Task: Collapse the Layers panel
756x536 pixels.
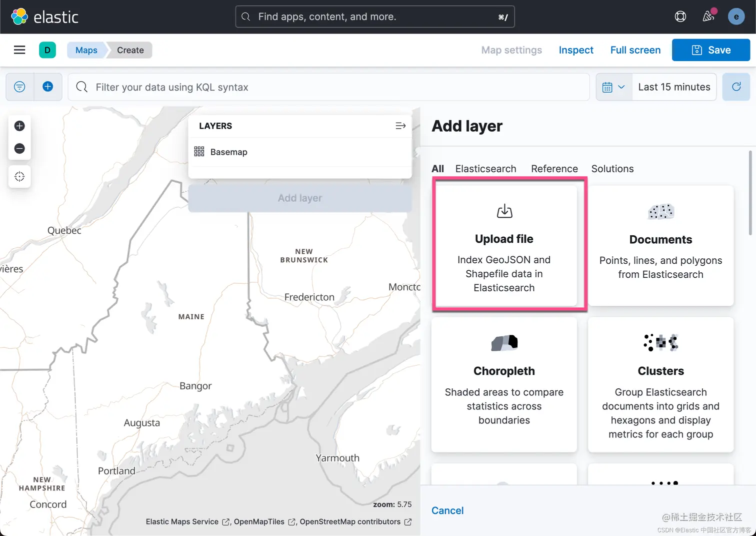Action: pyautogui.click(x=400, y=126)
